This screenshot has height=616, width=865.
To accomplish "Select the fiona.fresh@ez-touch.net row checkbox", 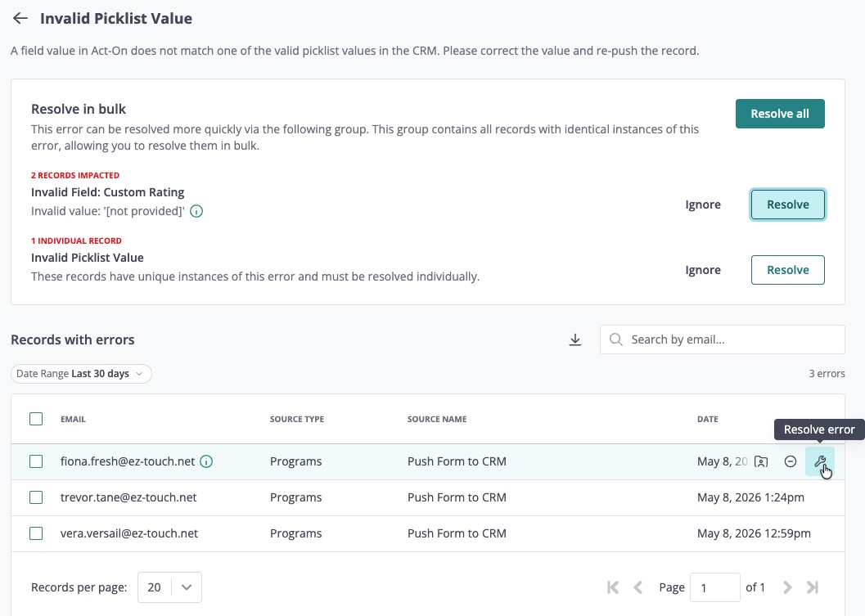I will click(x=36, y=461).
